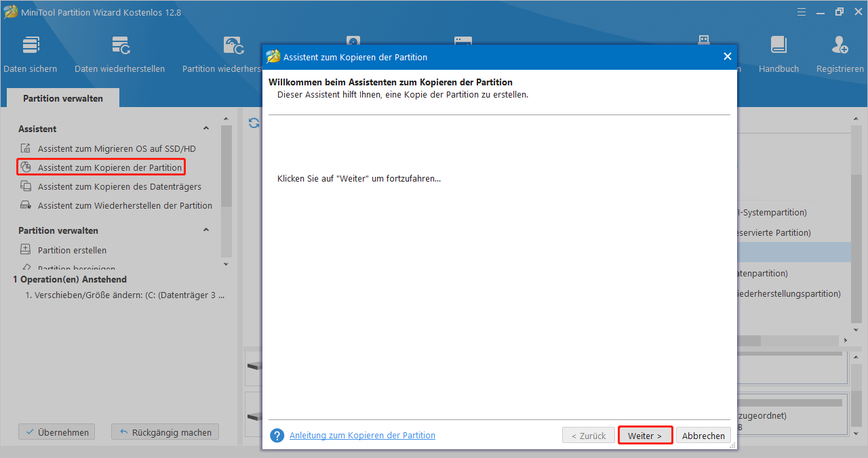
Task: Click the MiniTool app logo in title bar
Action: coord(11,12)
